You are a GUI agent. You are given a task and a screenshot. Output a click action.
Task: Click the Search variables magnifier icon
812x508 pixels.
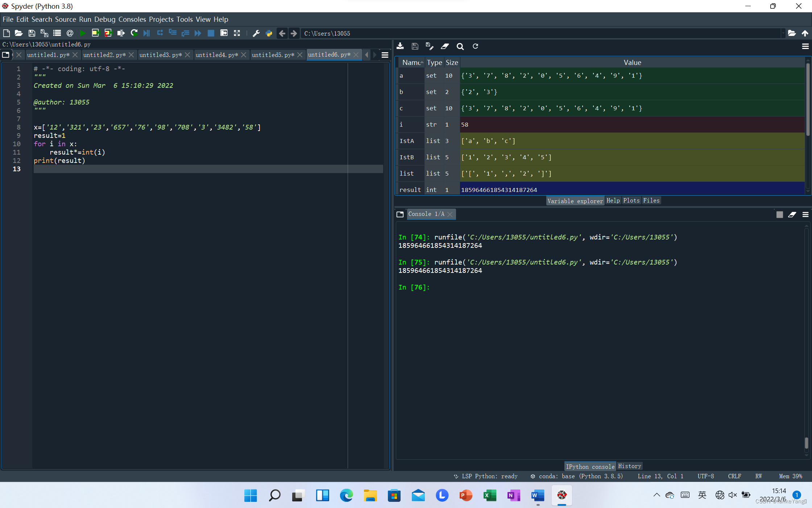pyautogui.click(x=460, y=46)
